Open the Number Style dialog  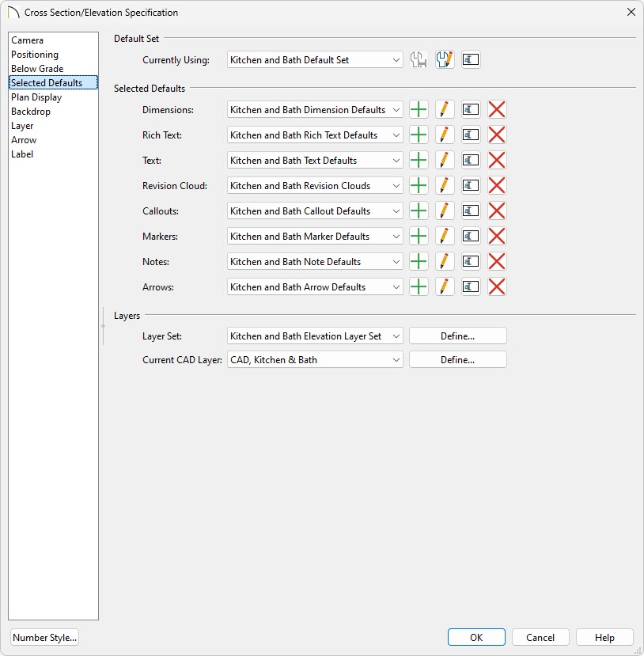[45, 637]
